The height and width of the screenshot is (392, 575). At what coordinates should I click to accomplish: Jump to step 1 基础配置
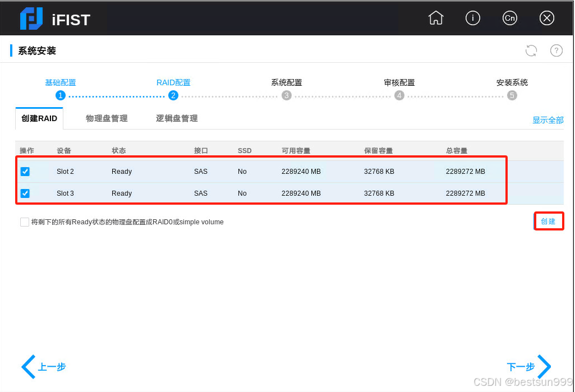tap(61, 95)
